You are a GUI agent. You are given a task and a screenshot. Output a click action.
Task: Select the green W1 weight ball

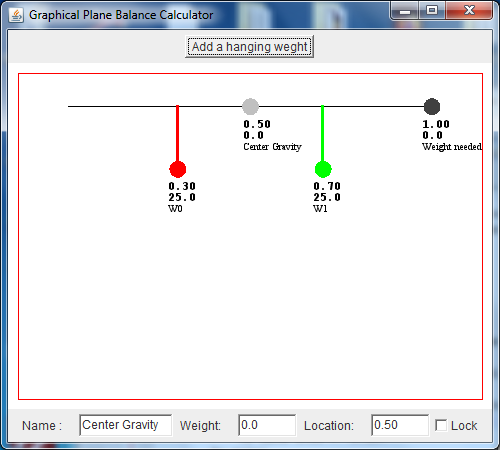(323, 169)
